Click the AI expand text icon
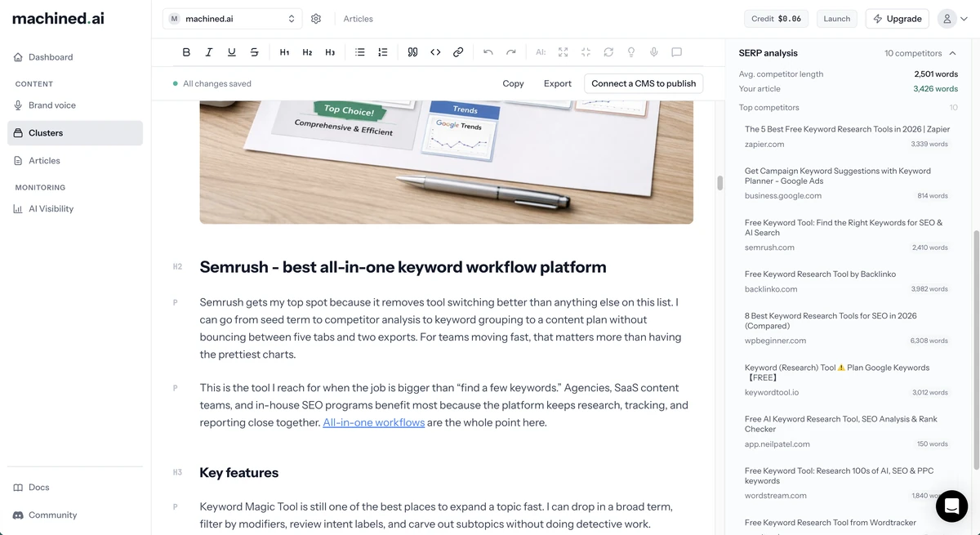The image size is (980, 535). pyautogui.click(x=563, y=52)
